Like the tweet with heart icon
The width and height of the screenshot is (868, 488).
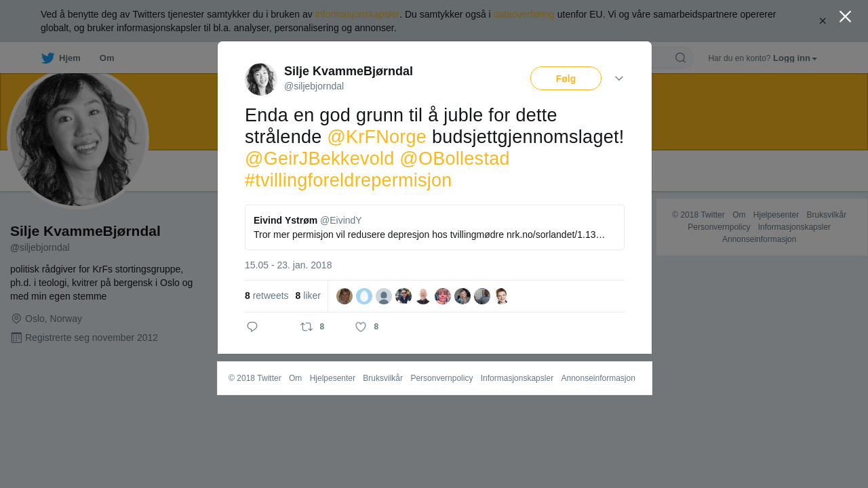(x=361, y=327)
